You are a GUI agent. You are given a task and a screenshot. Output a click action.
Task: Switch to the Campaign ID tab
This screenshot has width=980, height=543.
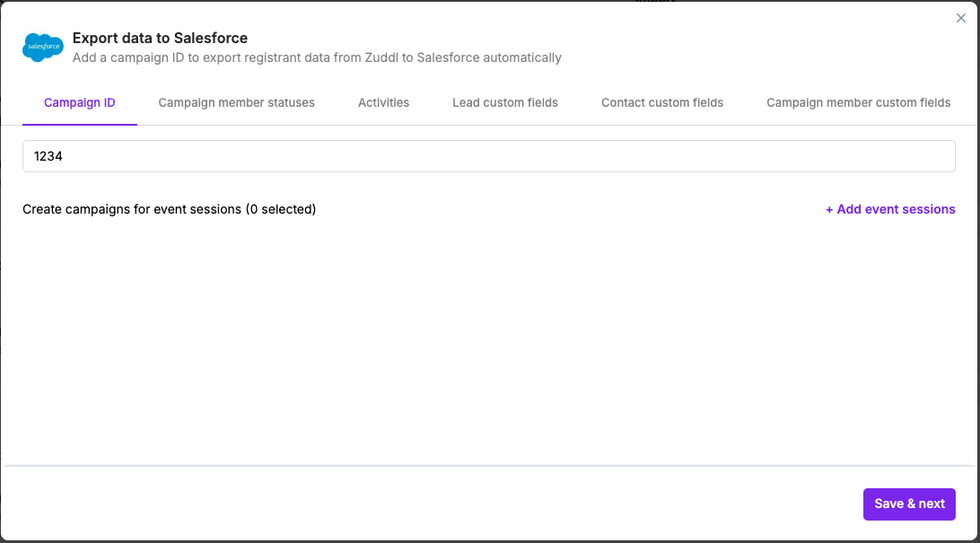click(80, 102)
